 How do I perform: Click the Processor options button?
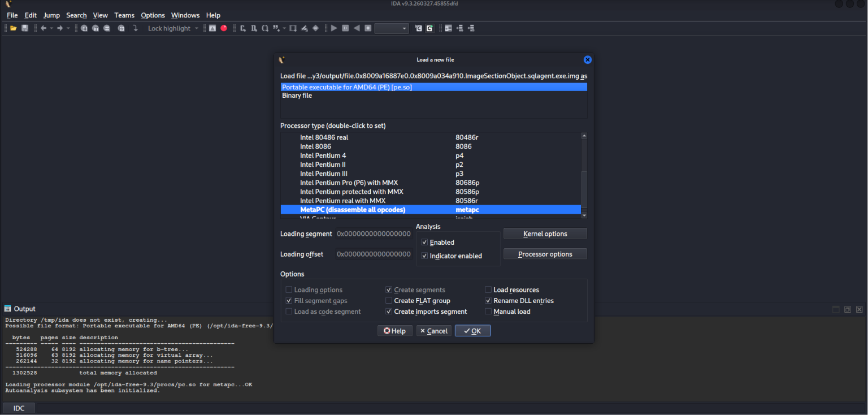click(545, 254)
